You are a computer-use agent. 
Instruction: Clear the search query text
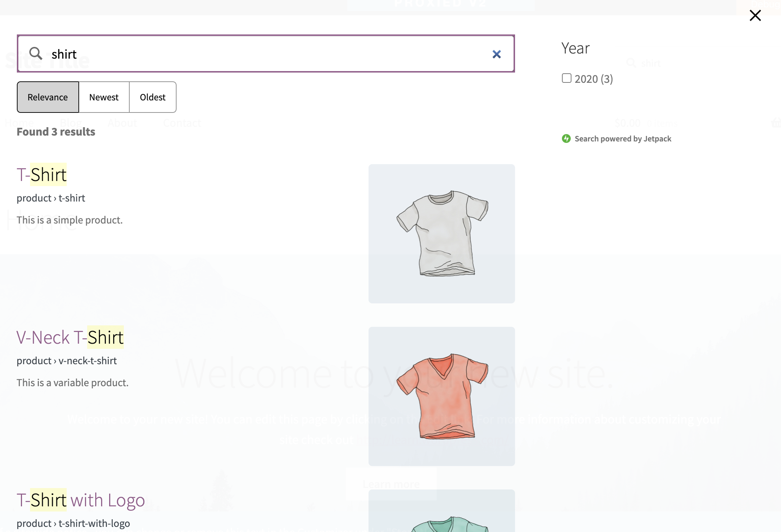[x=496, y=54]
